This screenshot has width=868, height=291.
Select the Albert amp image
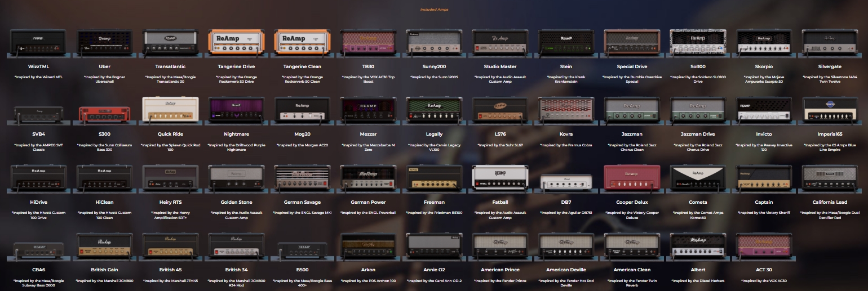pos(698,246)
